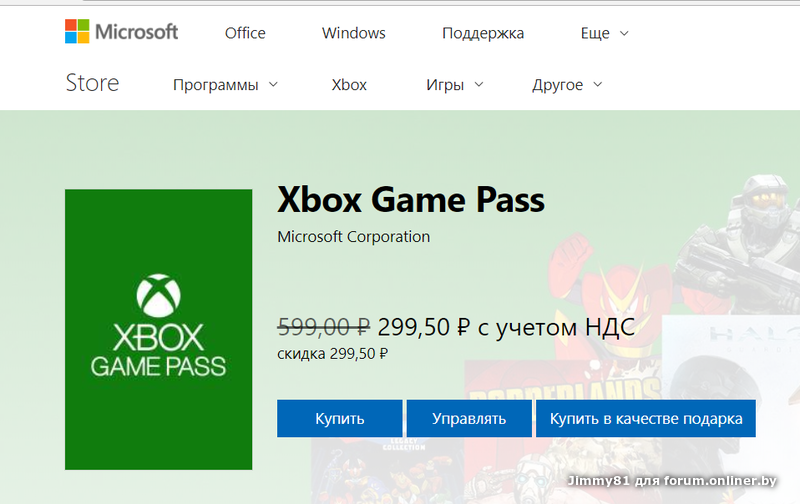The height and width of the screenshot is (504, 800).
Task: Click the Xbox sphere logo on the green tile
Action: point(159,296)
